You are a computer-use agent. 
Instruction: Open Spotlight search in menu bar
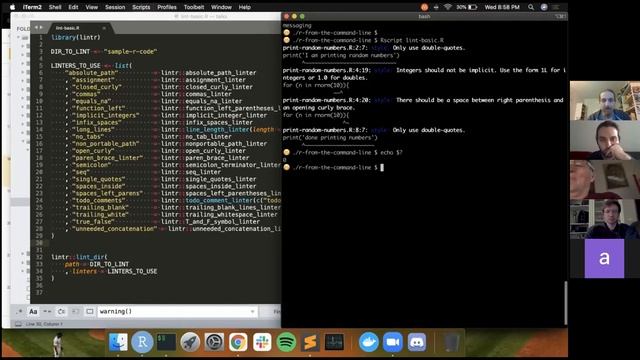tap(531, 7)
